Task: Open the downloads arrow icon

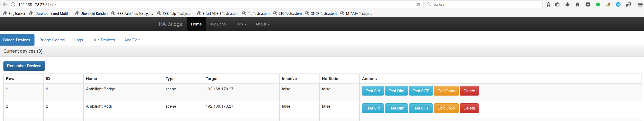Action: (568, 4)
